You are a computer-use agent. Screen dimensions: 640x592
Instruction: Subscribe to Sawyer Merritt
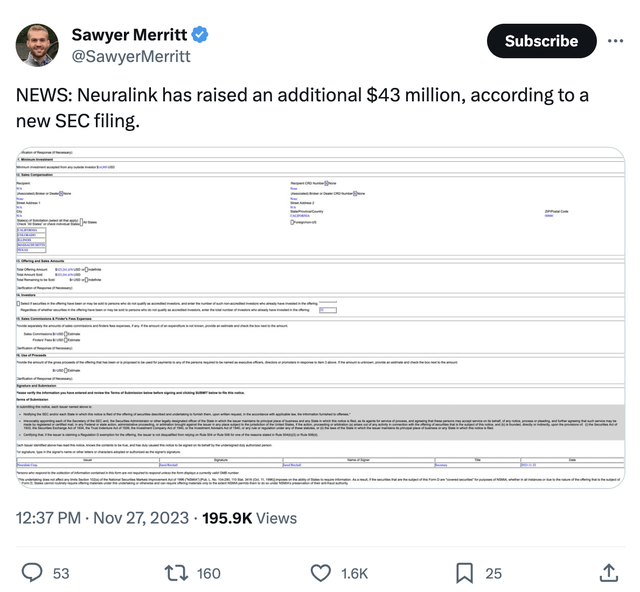pyautogui.click(x=541, y=41)
